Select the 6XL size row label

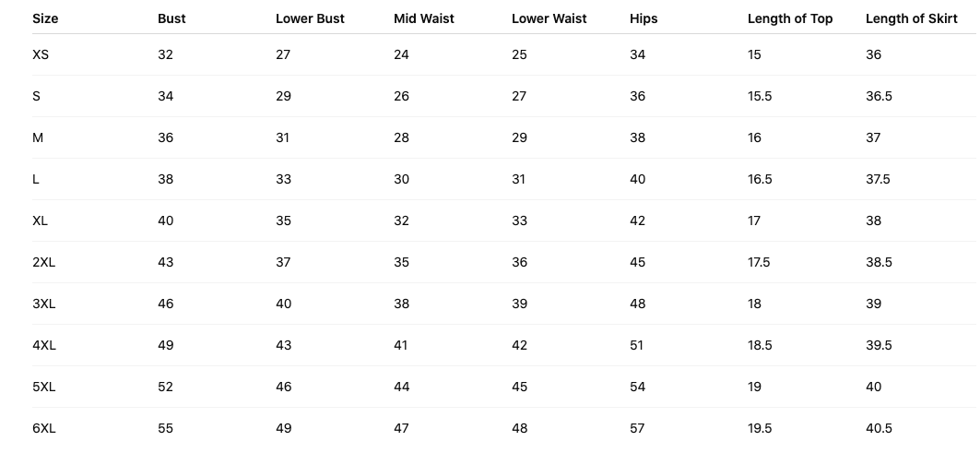click(44, 428)
